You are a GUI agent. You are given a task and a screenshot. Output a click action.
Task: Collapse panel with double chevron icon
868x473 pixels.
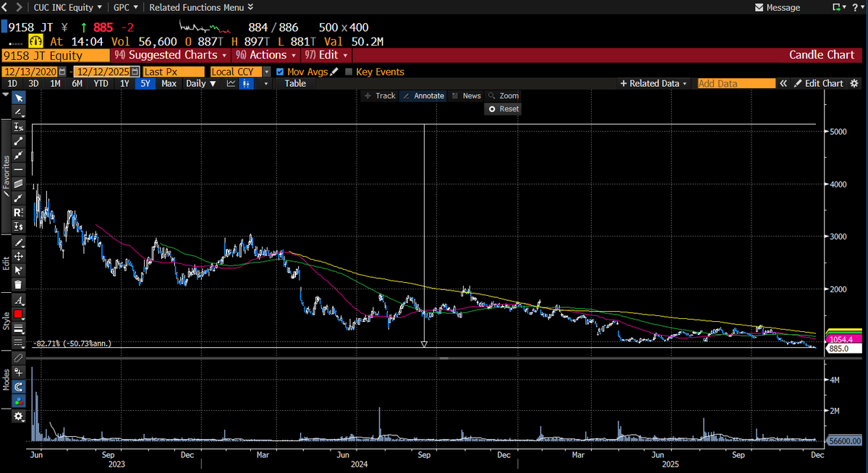[783, 83]
